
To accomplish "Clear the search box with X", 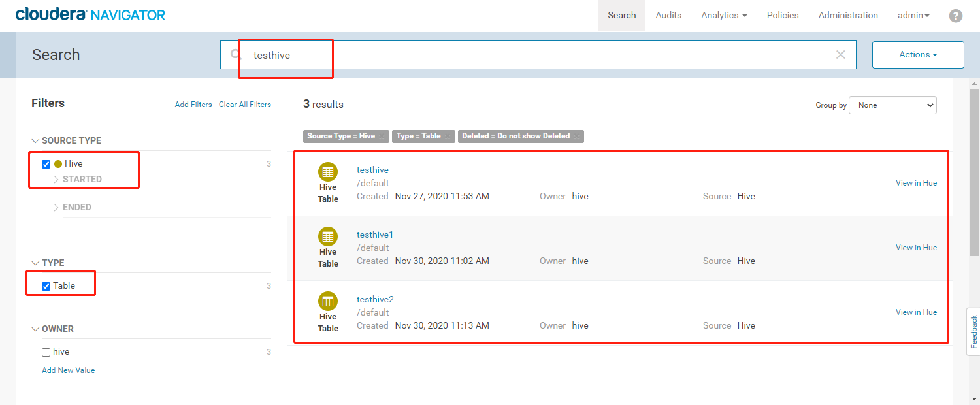I will click(x=841, y=55).
